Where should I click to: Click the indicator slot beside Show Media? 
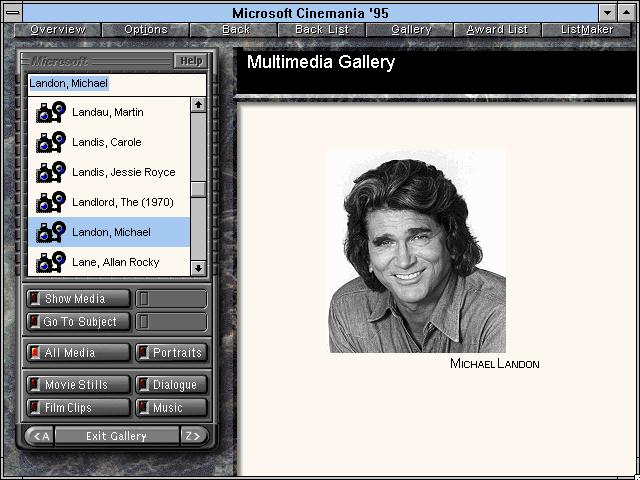[171, 299]
